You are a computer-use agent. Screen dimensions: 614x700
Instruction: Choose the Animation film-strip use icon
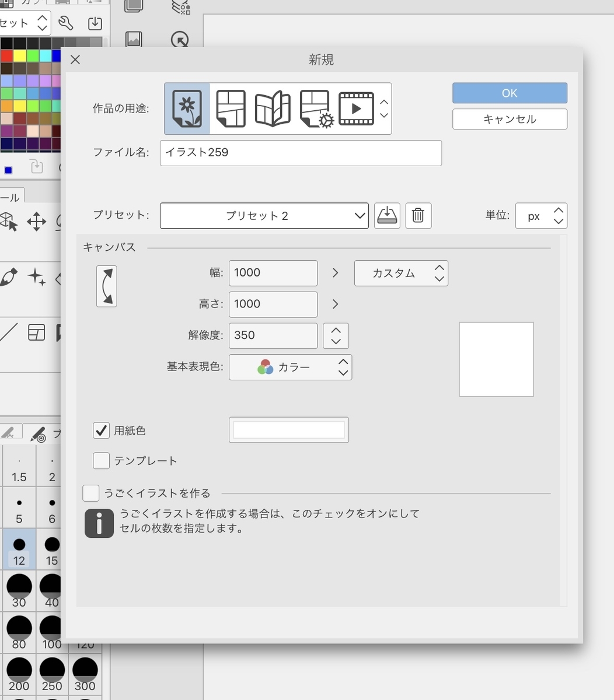356,108
